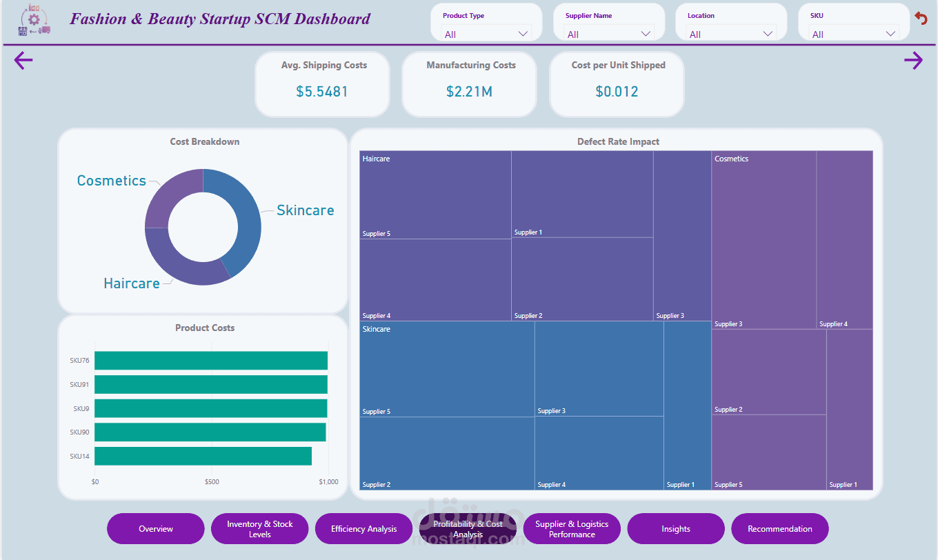Select Haircare Supplier 2 treemap tile
Viewport: 938px width, 560px height.
tap(582, 279)
